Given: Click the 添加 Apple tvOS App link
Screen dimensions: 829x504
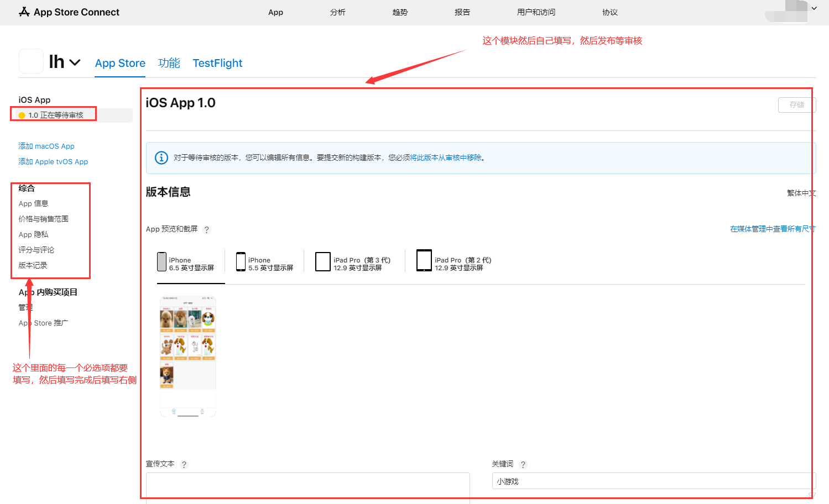Looking at the screenshot, I should (x=53, y=161).
